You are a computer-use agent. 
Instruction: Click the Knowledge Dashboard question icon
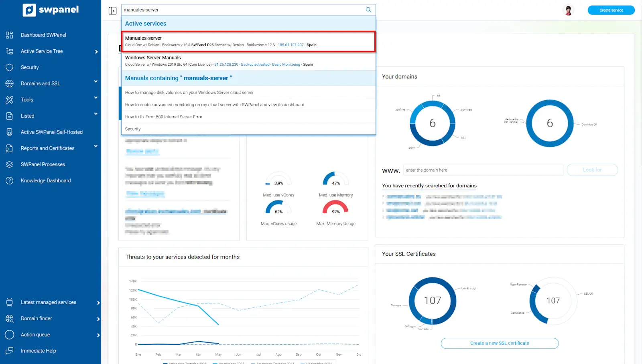point(10,180)
